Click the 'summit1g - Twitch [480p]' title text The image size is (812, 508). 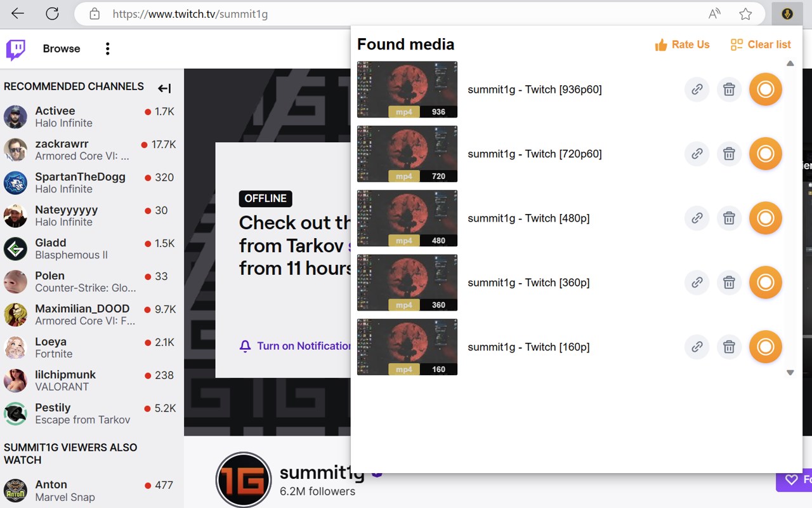528,218
